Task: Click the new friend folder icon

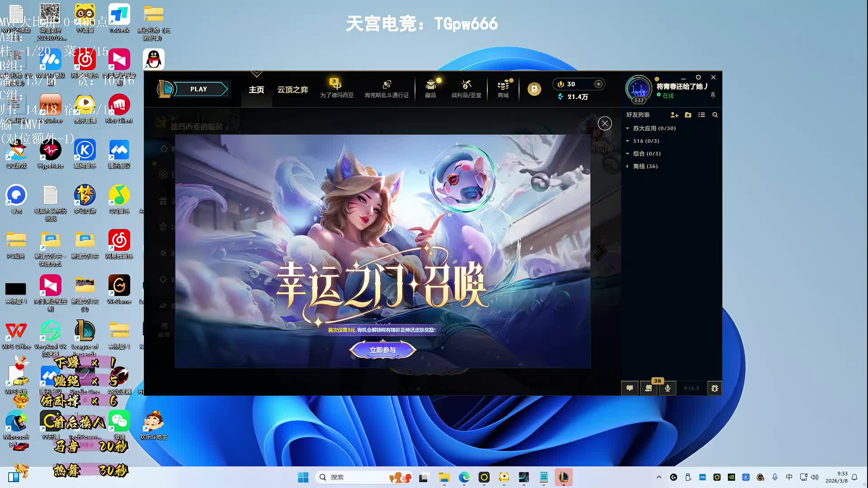Action: pyautogui.click(x=688, y=115)
